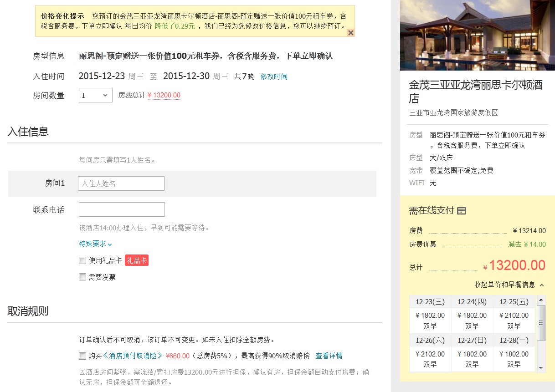Click the online payment card icon

pyautogui.click(x=462, y=211)
